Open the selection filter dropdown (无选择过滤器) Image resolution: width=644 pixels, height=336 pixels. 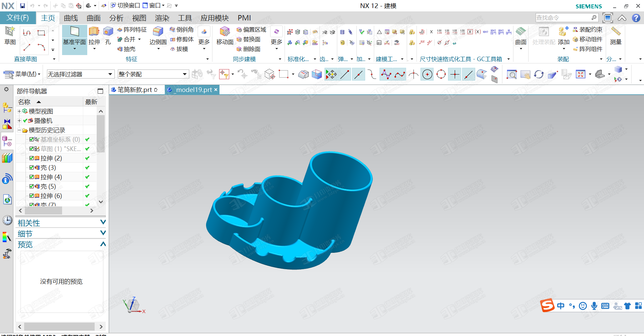[x=81, y=74]
